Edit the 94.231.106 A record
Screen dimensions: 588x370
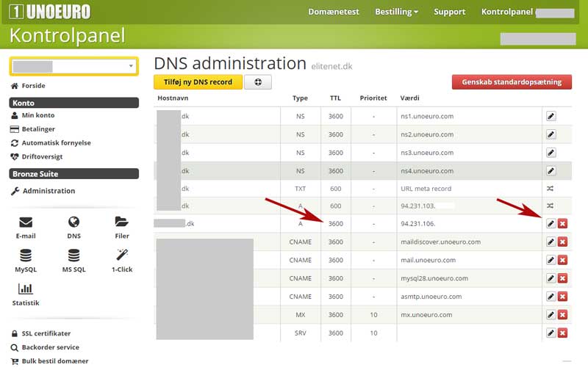pos(551,224)
